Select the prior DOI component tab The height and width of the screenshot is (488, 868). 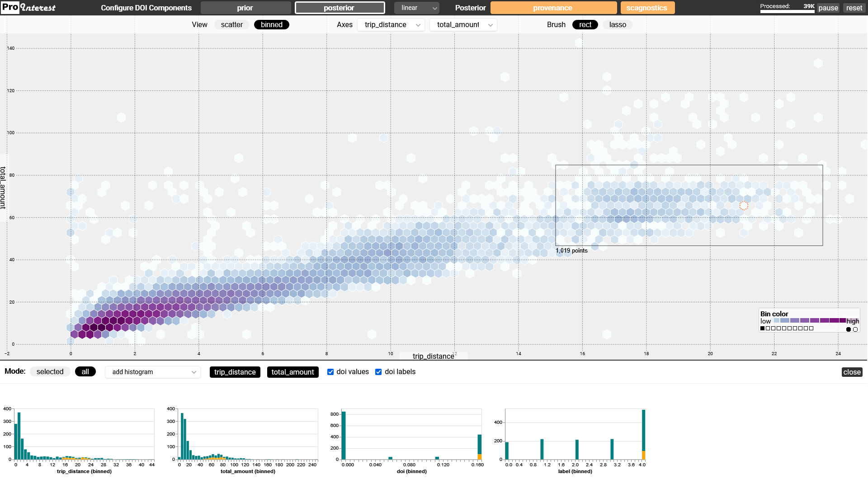point(245,8)
